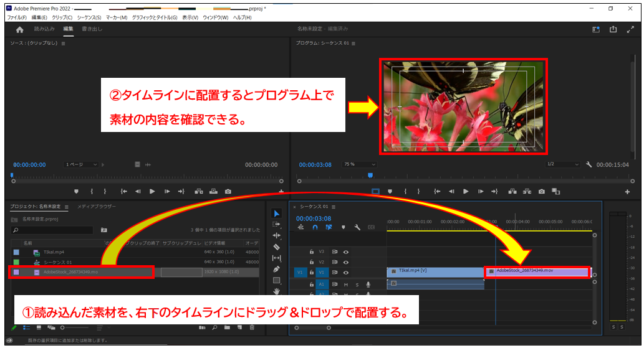Switch Project panel to list view

point(27,327)
